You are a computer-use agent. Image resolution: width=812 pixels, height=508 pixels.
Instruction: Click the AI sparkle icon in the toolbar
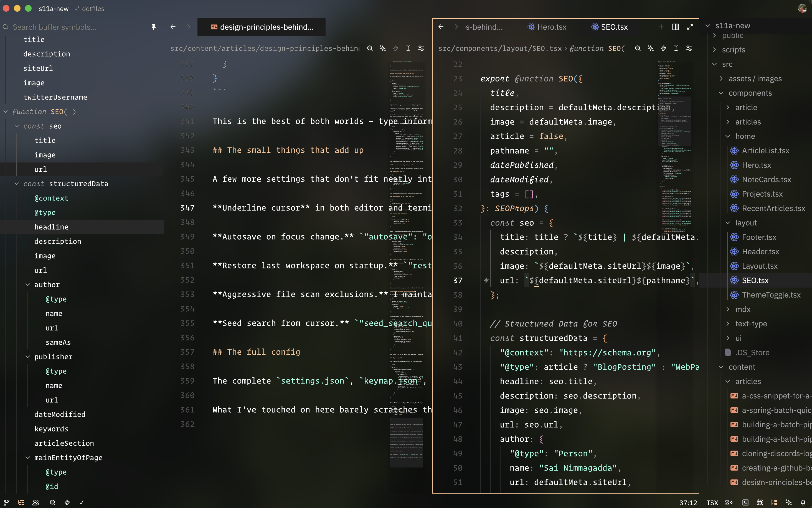tap(650, 48)
